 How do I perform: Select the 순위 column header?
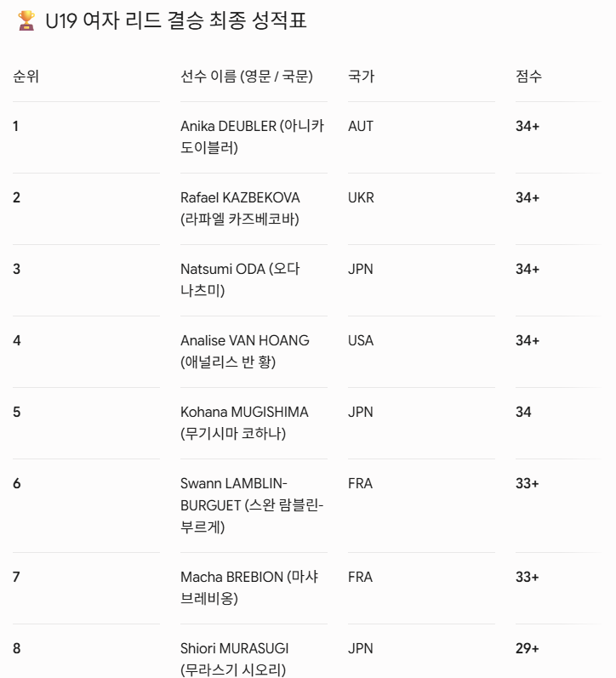(x=26, y=76)
